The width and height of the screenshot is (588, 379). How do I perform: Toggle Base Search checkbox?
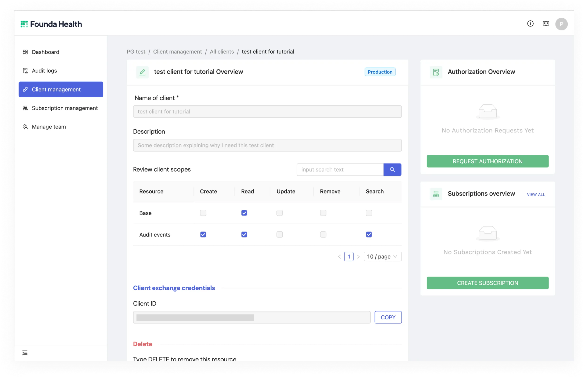click(x=369, y=213)
